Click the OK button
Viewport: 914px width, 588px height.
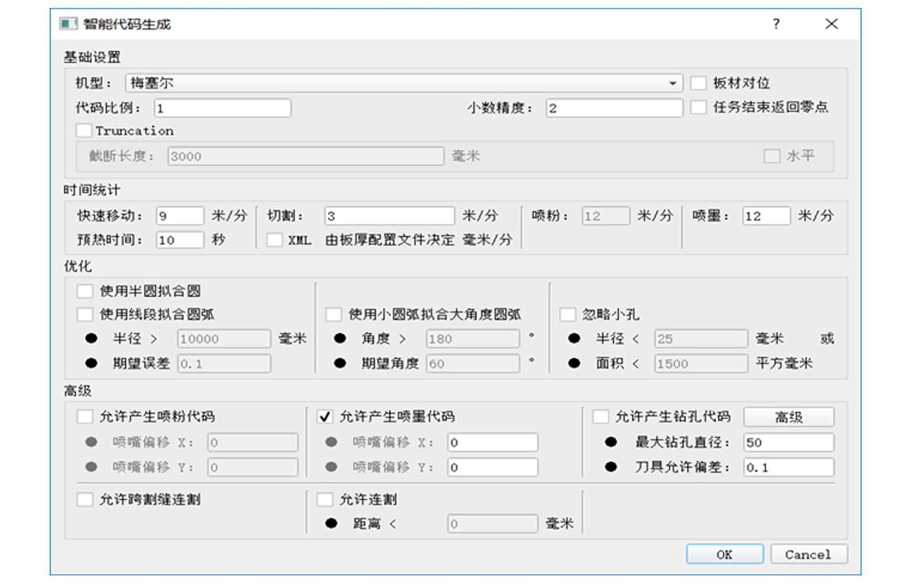click(x=725, y=554)
